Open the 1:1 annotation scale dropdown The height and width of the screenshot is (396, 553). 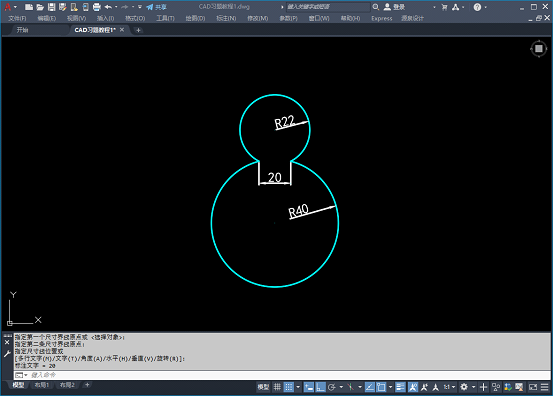[x=449, y=387]
